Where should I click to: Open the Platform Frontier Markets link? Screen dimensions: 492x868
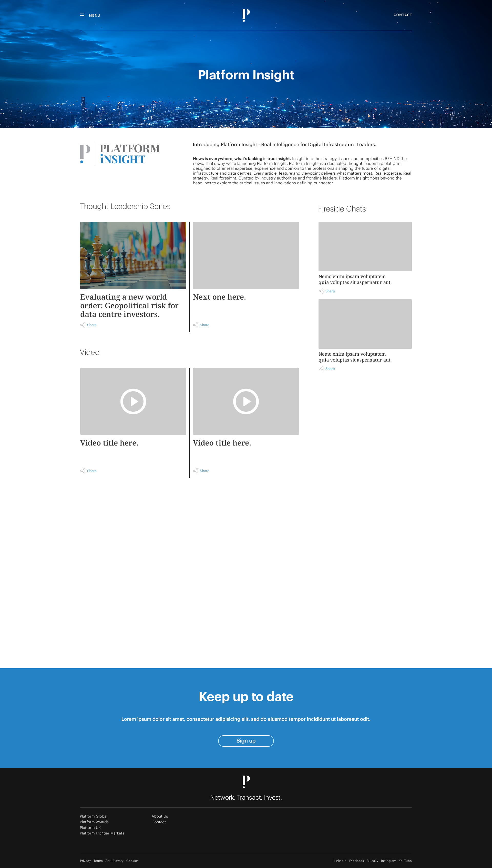[102, 833]
